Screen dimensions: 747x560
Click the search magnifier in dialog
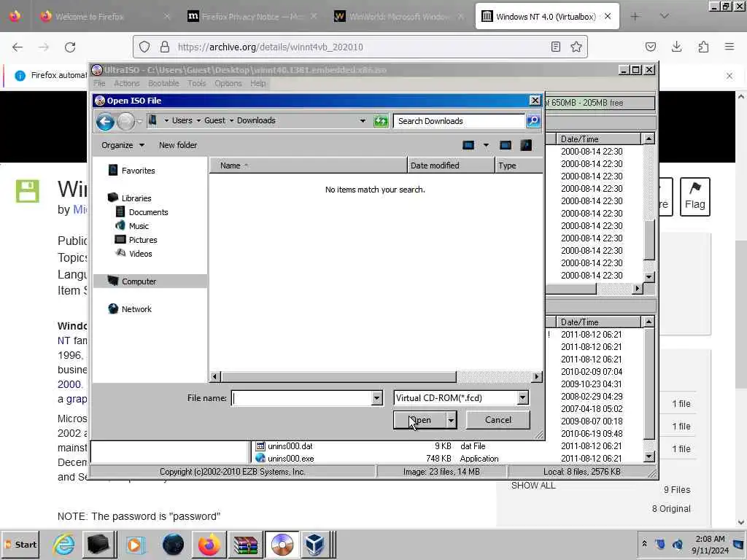click(x=533, y=121)
